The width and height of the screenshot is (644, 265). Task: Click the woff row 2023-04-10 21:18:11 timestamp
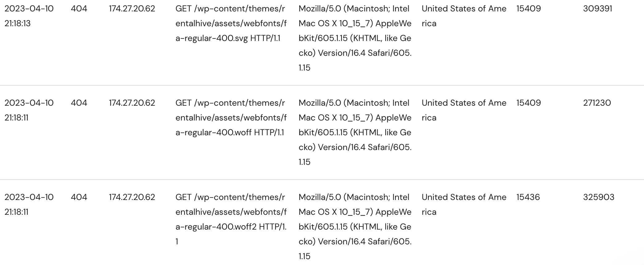tap(29, 110)
